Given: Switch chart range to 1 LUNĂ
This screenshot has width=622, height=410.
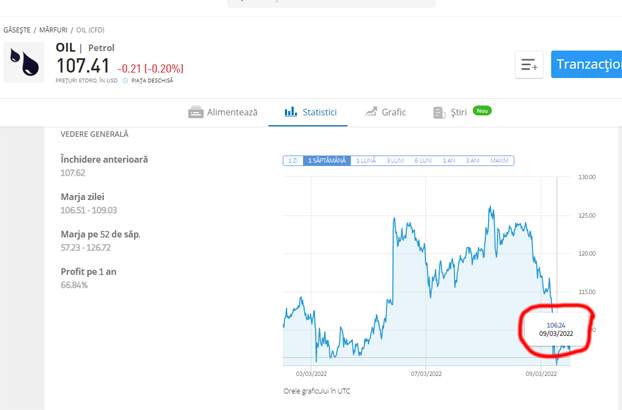Looking at the screenshot, I should point(365,160).
